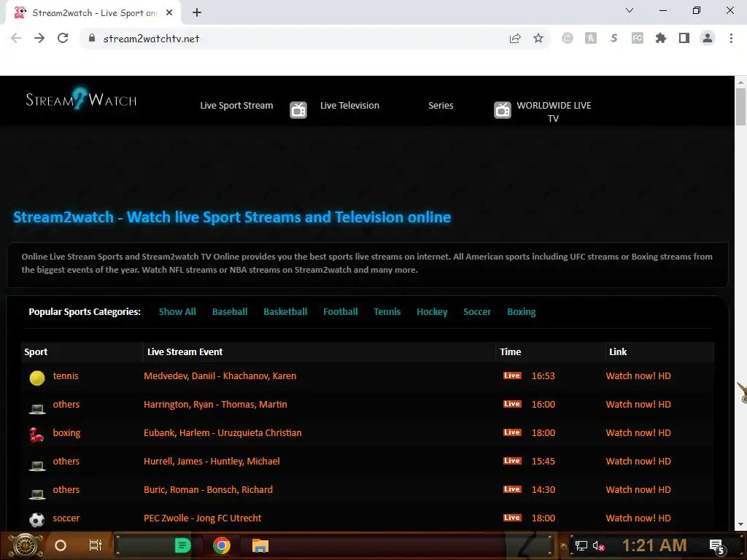
Task: Filter by Basketball category
Action: pos(285,312)
